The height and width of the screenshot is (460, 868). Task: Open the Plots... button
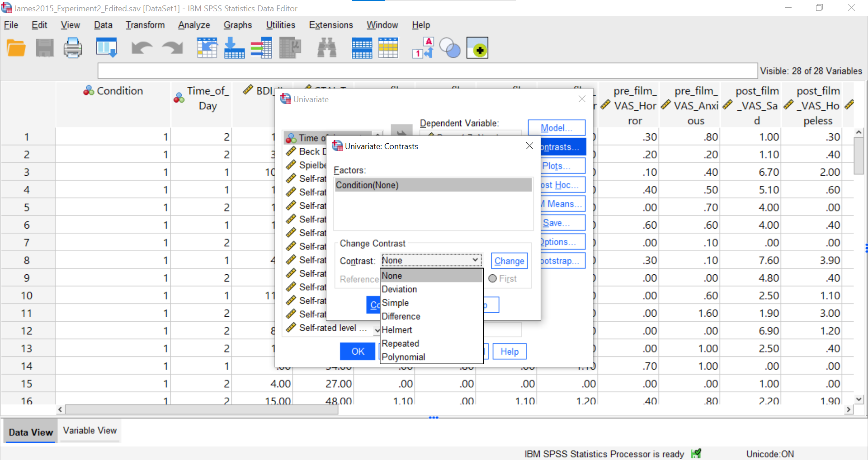tap(563, 166)
